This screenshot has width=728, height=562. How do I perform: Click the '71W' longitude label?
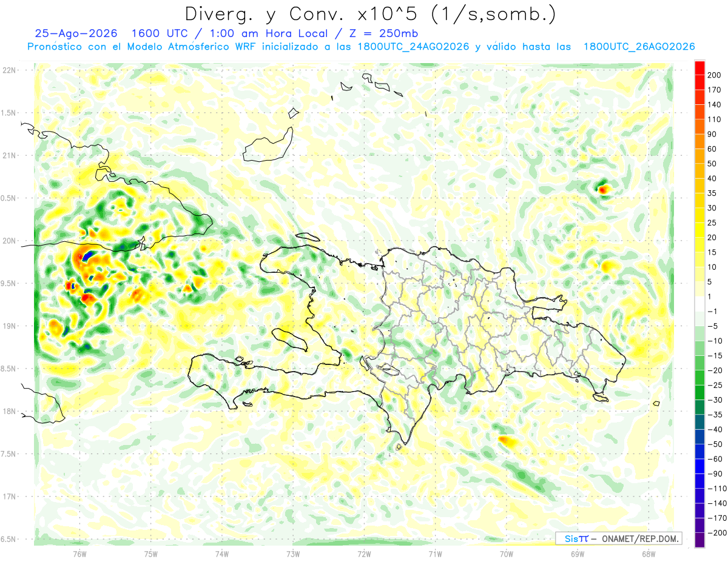coord(435,554)
